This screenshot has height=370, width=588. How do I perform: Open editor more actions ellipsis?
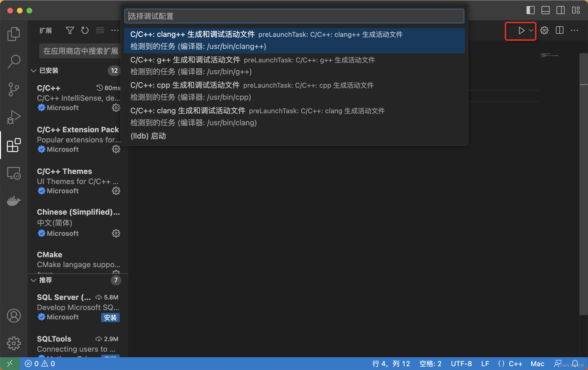[x=574, y=30]
